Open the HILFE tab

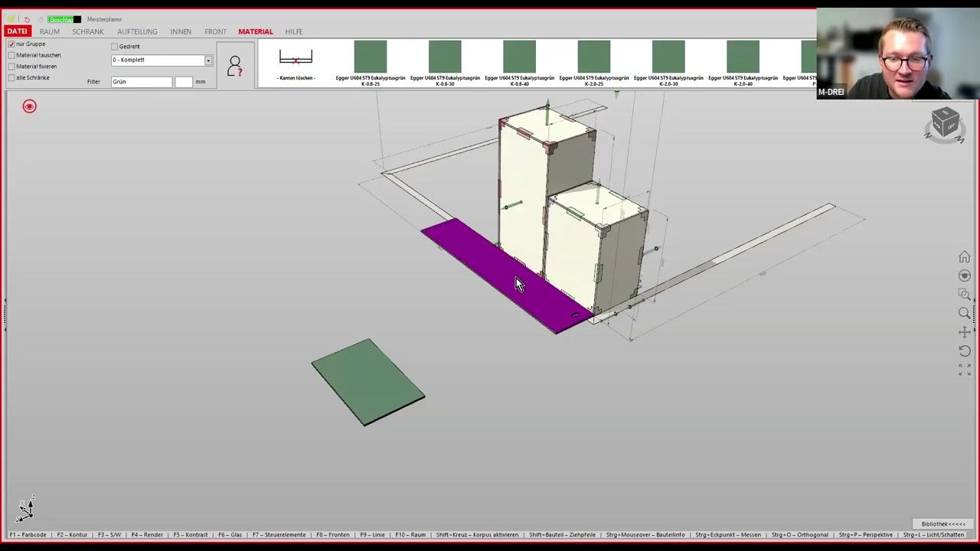coord(294,31)
